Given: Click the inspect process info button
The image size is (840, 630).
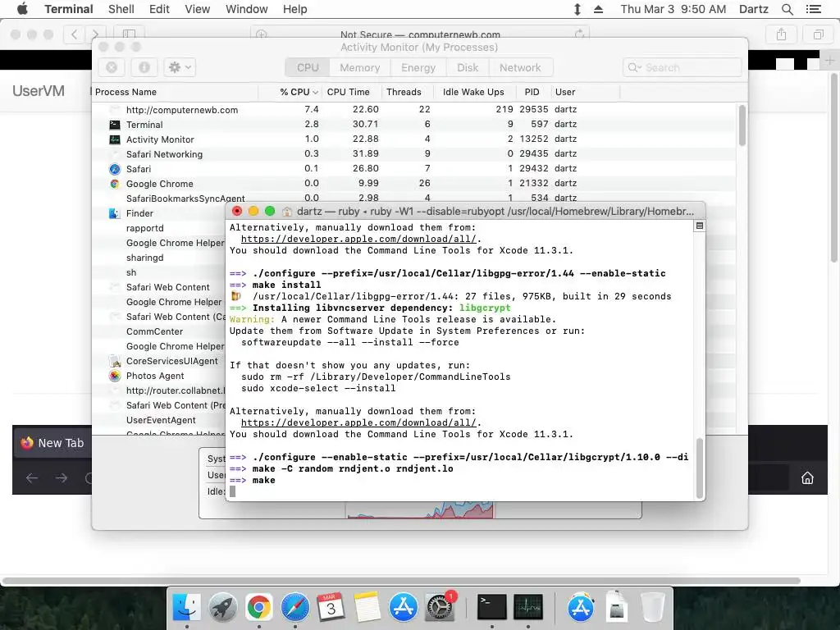Looking at the screenshot, I should [x=144, y=67].
